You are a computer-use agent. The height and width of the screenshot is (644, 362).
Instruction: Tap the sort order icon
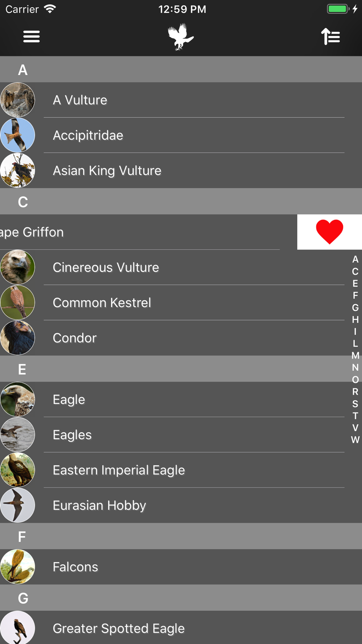point(331,37)
